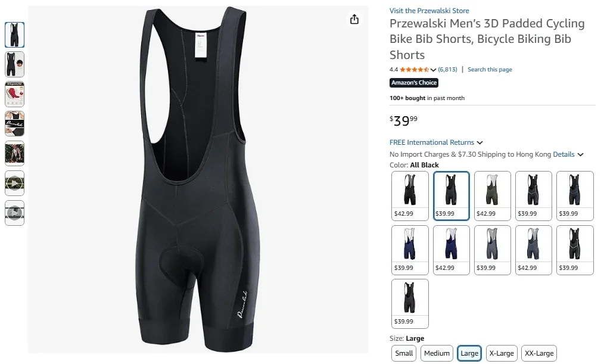Visit the Przewalski Store

[430, 10]
